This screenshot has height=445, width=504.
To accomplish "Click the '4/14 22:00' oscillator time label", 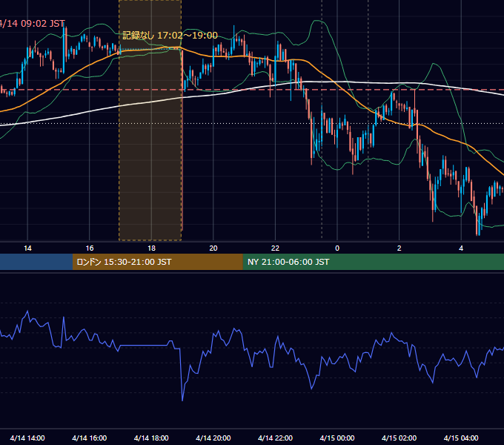I will 275,438.
